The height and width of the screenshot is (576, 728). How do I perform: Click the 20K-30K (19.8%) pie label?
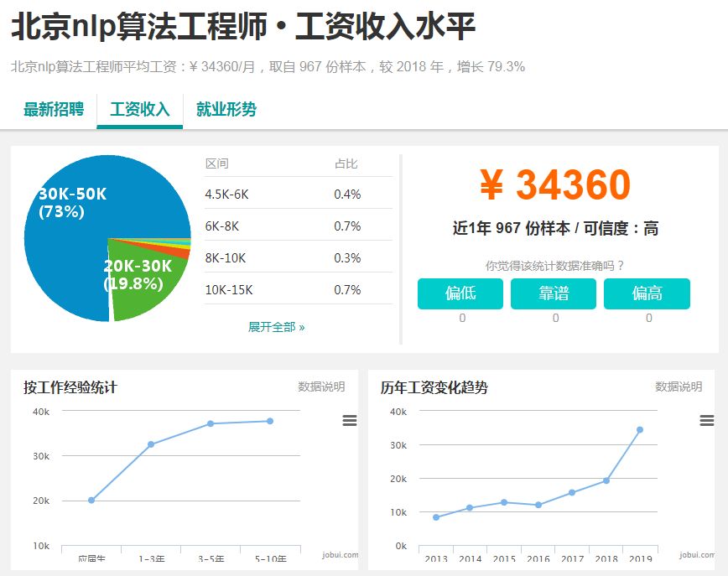tap(138, 275)
